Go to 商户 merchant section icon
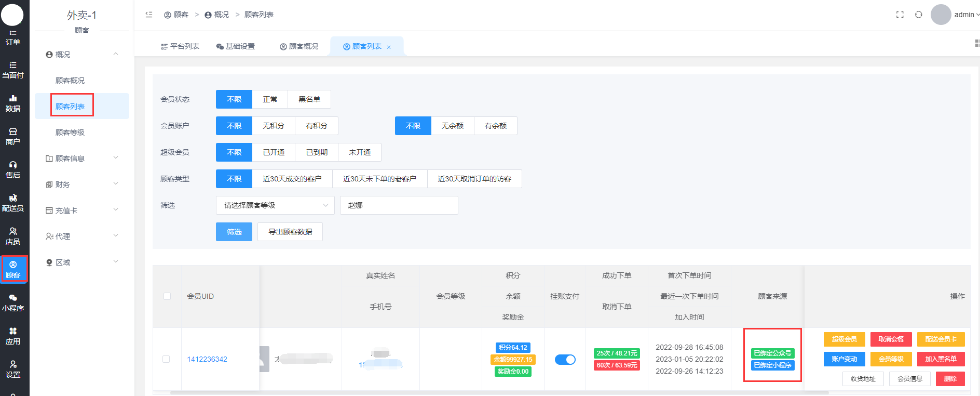The height and width of the screenshot is (396, 980). coord(13,136)
